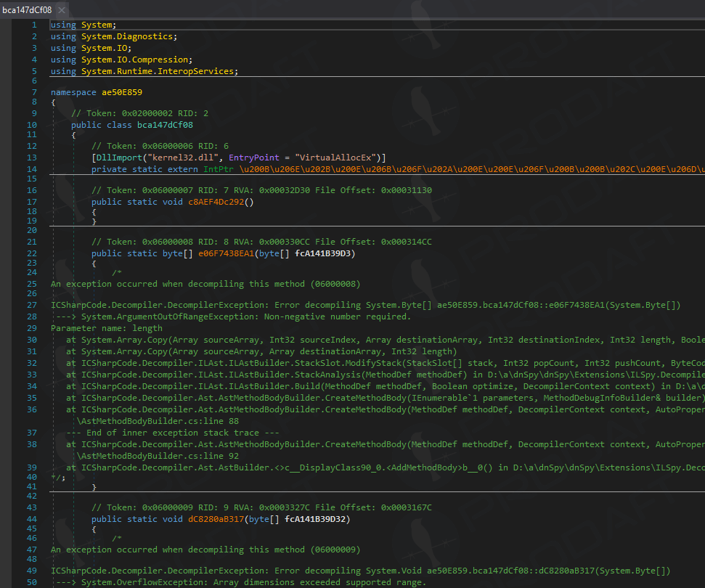Screen dimensions: 705x588
Task: Click method name e06F7438EA1
Action: pos(226,253)
